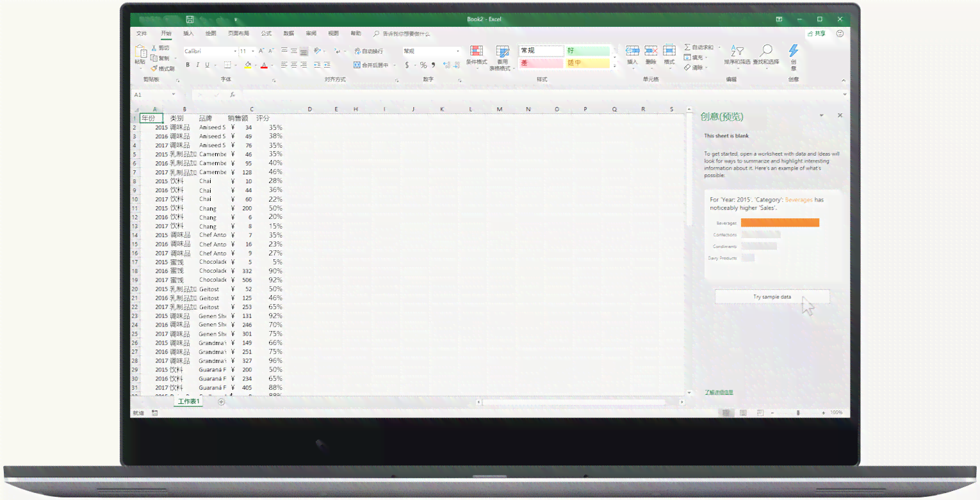Switch to the Insert (插入) tab

tap(188, 33)
